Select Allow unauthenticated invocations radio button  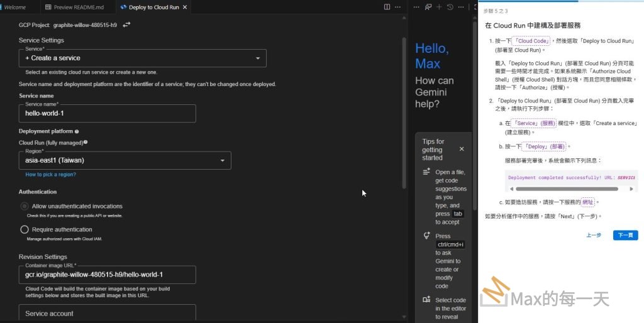pyautogui.click(x=25, y=206)
